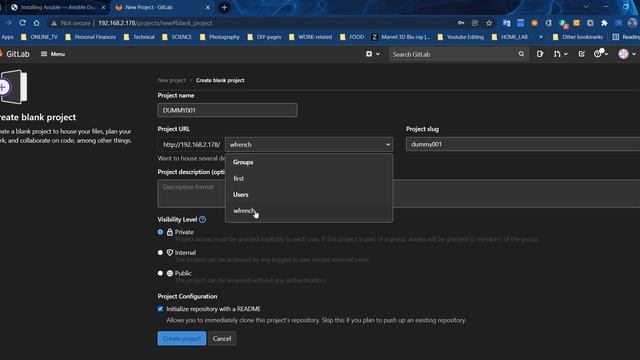Open the ONLINE_TV bookmark folder

pyautogui.click(x=39, y=37)
